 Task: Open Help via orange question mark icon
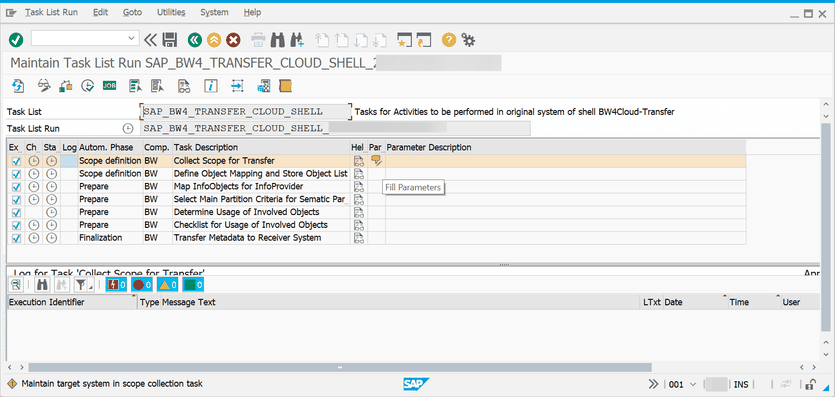point(449,39)
